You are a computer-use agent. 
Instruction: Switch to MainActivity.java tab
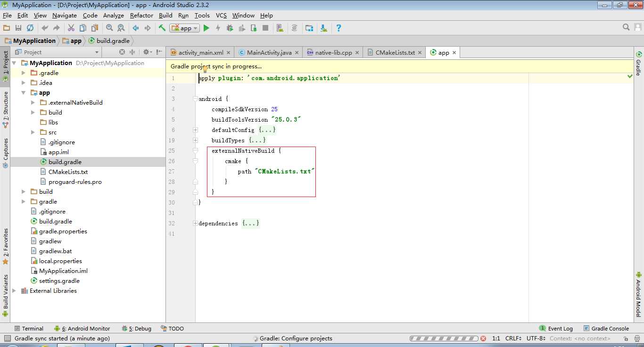point(269,53)
